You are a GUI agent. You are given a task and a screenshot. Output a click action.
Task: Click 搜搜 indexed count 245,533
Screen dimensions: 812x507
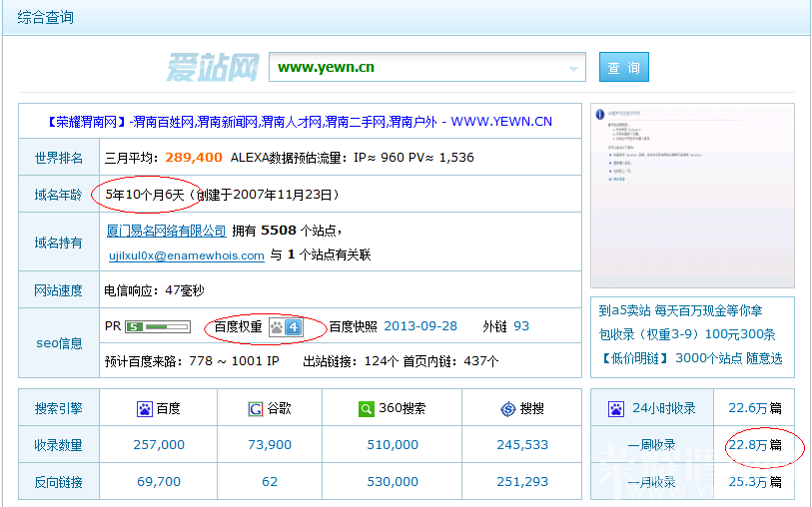[x=522, y=444]
